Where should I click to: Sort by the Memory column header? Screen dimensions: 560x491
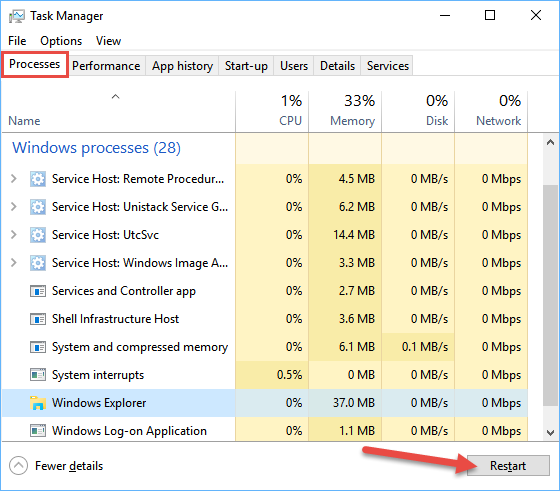[345, 112]
